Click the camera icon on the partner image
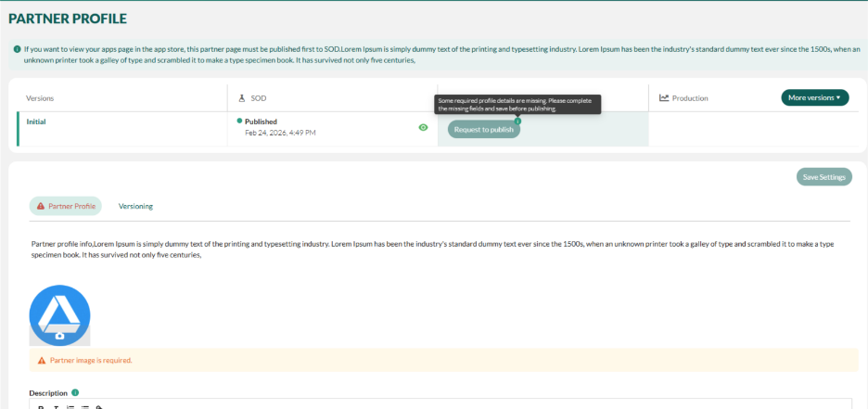Image resolution: width=868 pixels, height=409 pixels. [x=59, y=336]
